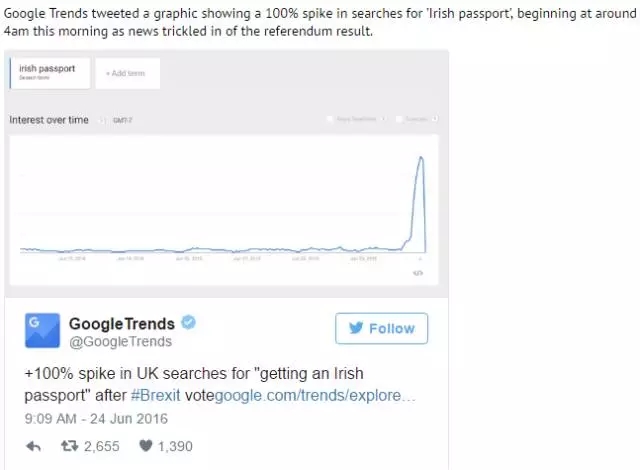Click help icon next to Forecast
This screenshot has width=640, height=470.
coord(435,120)
